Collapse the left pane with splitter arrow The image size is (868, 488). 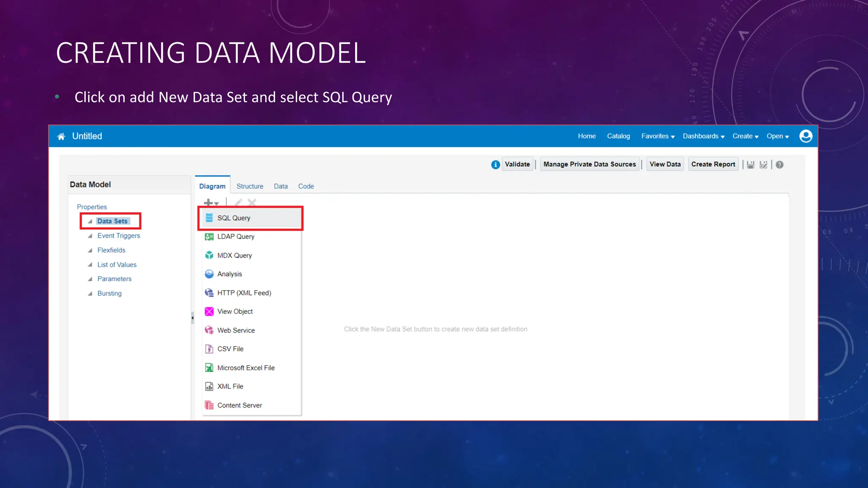click(192, 318)
